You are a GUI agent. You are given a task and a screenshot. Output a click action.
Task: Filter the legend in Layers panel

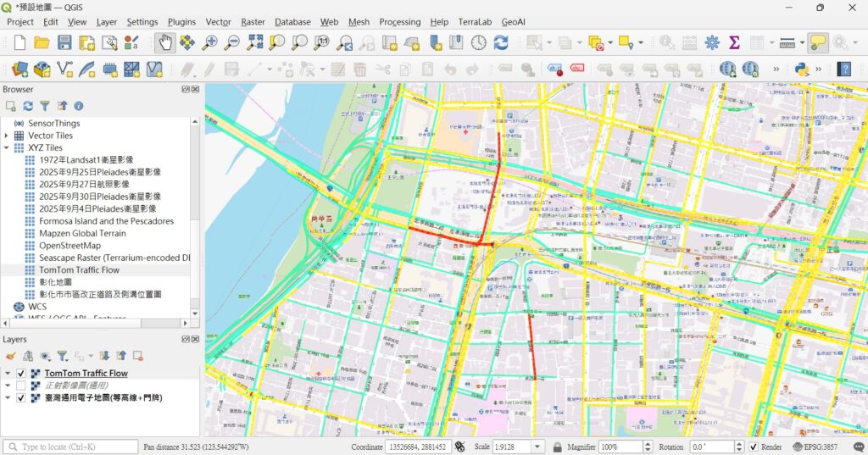(x=62, y=356)
